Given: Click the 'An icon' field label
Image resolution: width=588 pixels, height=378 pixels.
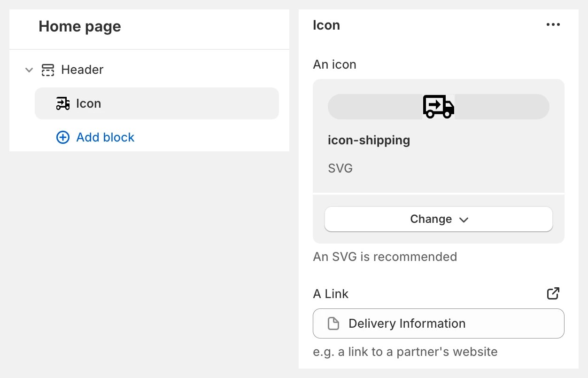Looking at the screenshot, I should pos(334,64).
